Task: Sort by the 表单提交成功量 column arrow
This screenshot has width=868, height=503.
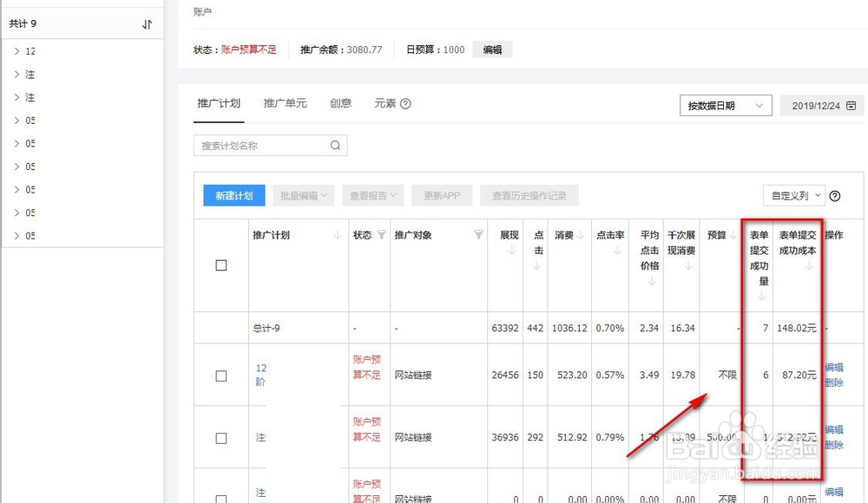Action: 762,297
